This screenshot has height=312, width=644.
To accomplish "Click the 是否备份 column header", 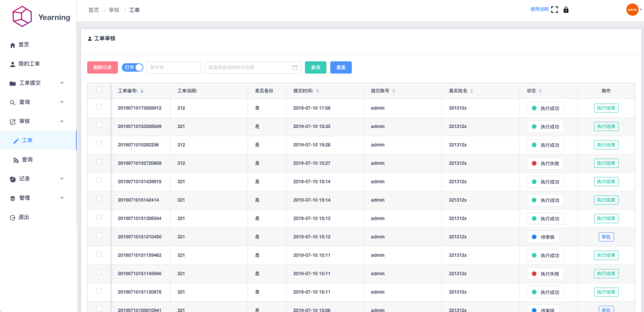I will pos(264,91).
